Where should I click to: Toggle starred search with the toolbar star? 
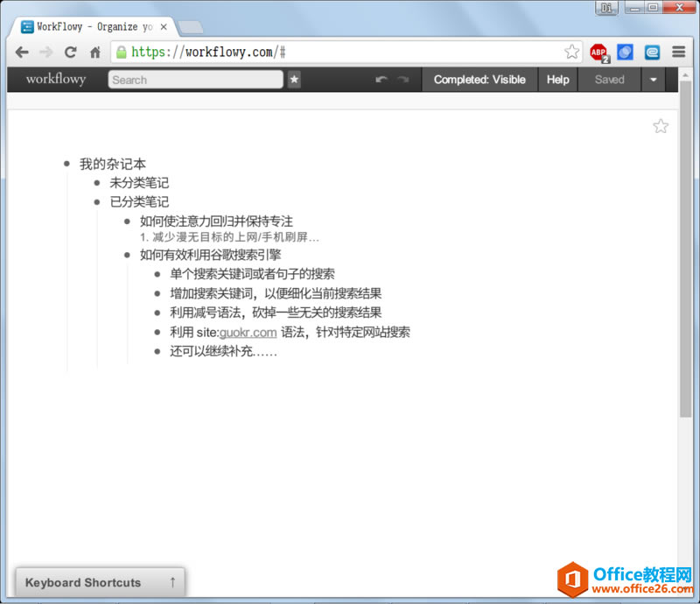(x=294, y=80)
